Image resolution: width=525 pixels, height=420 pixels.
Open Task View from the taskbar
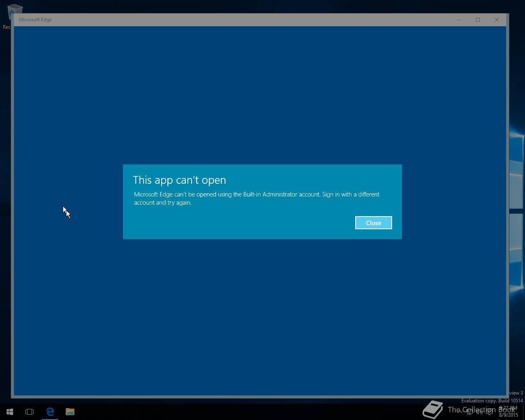(x=30, y=411)
